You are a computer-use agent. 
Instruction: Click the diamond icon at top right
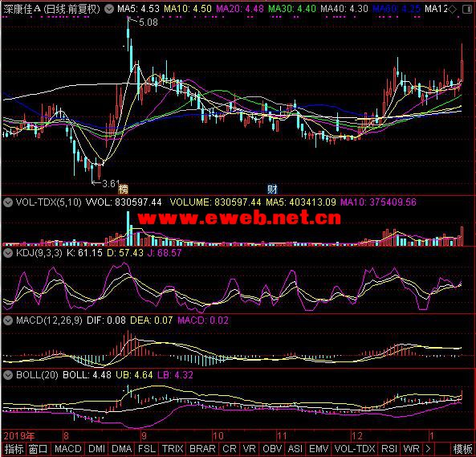tap(453, 10)
